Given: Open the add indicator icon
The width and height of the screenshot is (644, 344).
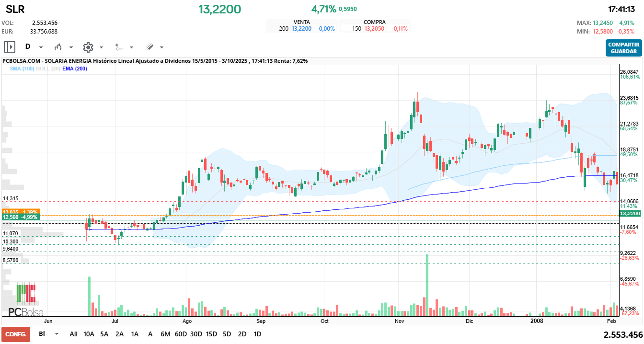Looking at the screenshot, I should 119,47.
